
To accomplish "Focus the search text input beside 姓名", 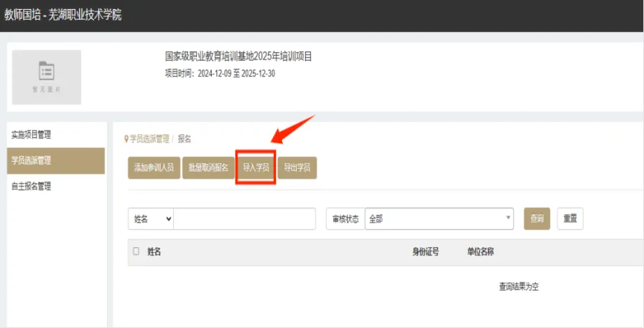I will [244, 219].
